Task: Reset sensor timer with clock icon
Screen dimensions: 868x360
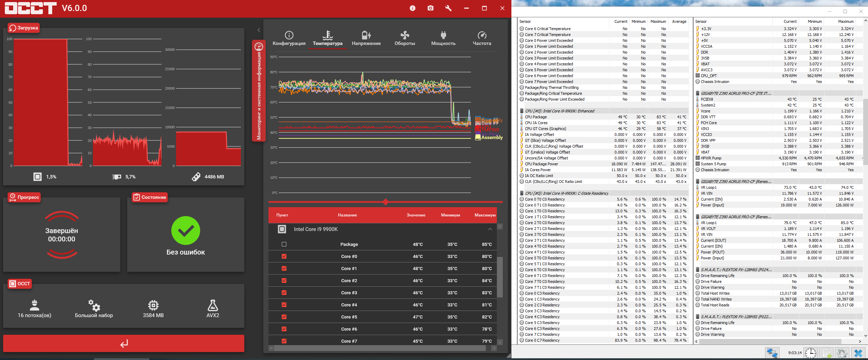Action: point(810,353)
